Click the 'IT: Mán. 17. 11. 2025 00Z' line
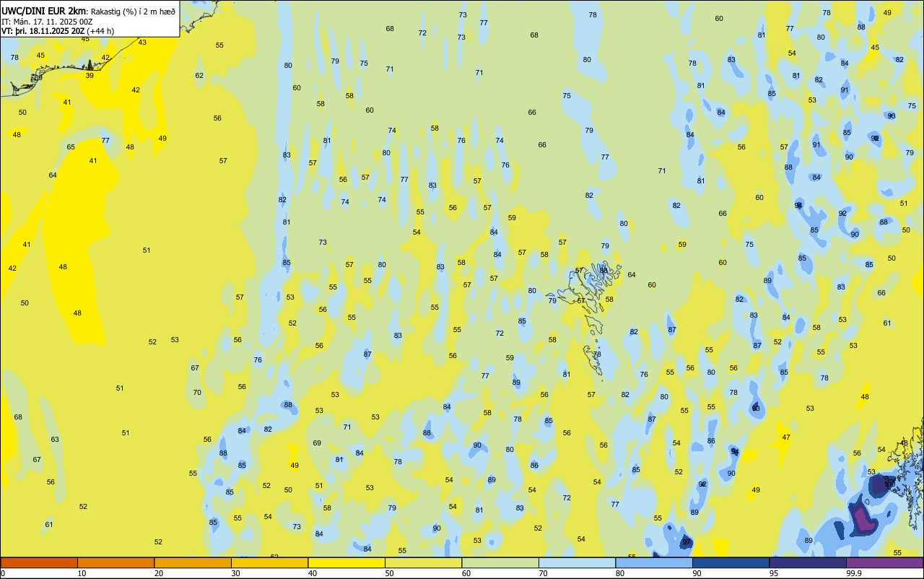This screenshot has height=579, width=924. 48,22
